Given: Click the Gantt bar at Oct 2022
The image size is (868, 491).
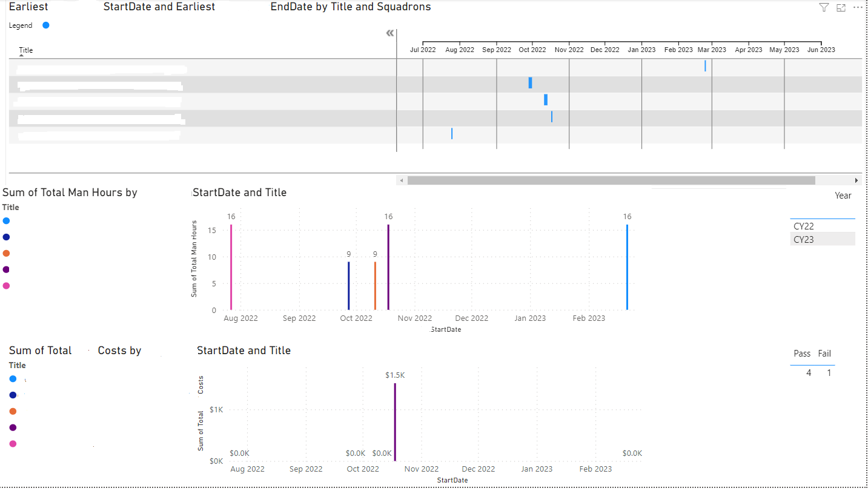Looking at the screenshot, I should click(530, 83).
